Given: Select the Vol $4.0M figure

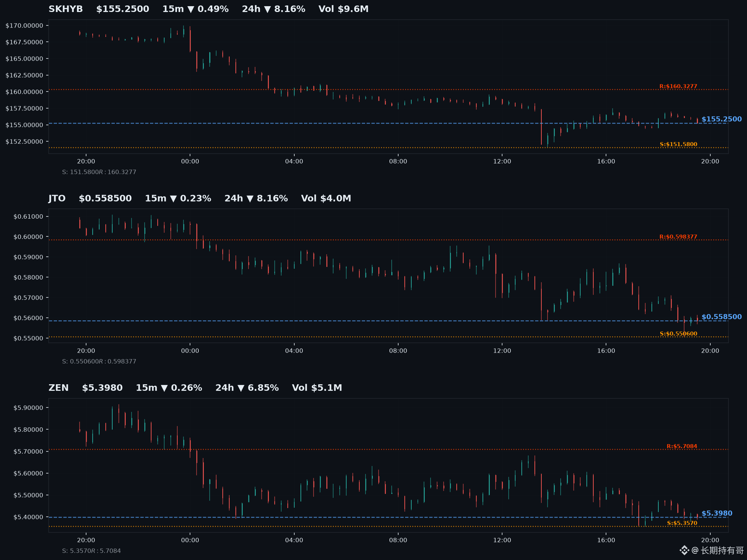Looking at the screenshot, I should click(326, 199).
